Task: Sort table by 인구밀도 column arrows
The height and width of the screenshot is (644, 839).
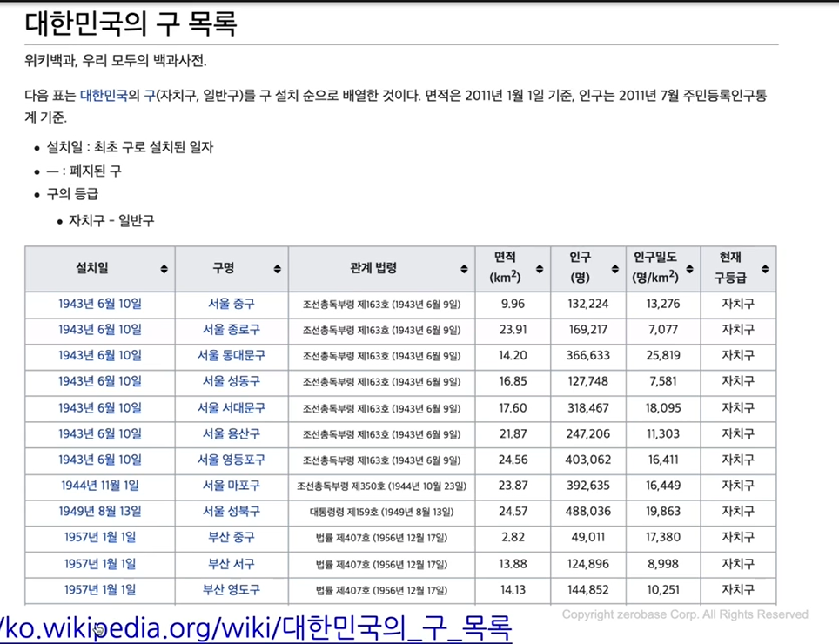Action: pyautogui.click(x=689, y=269)
